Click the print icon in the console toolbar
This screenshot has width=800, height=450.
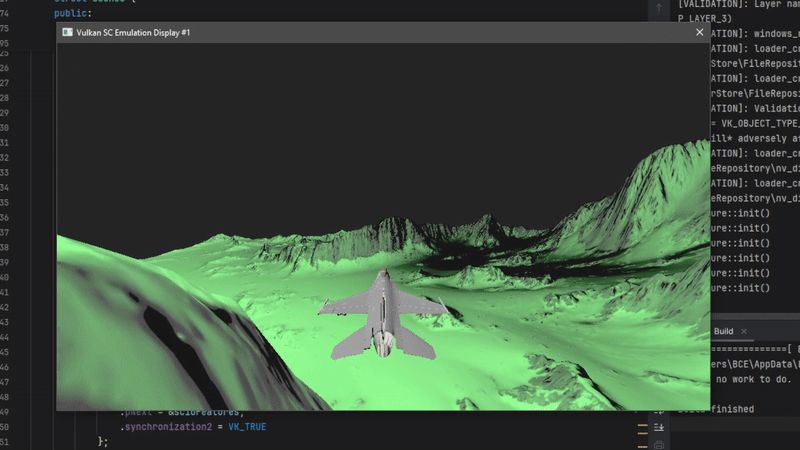(x=659, y=445)
